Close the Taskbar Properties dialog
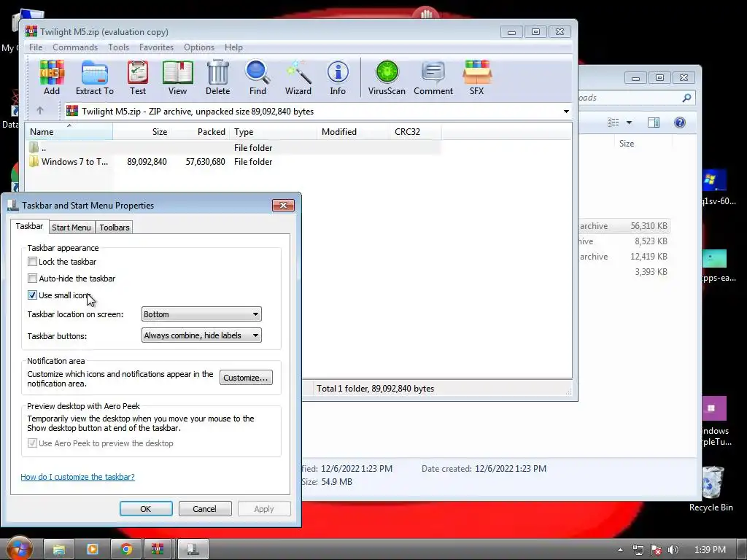Screen dimensions: 747x560 pos(284,205)
